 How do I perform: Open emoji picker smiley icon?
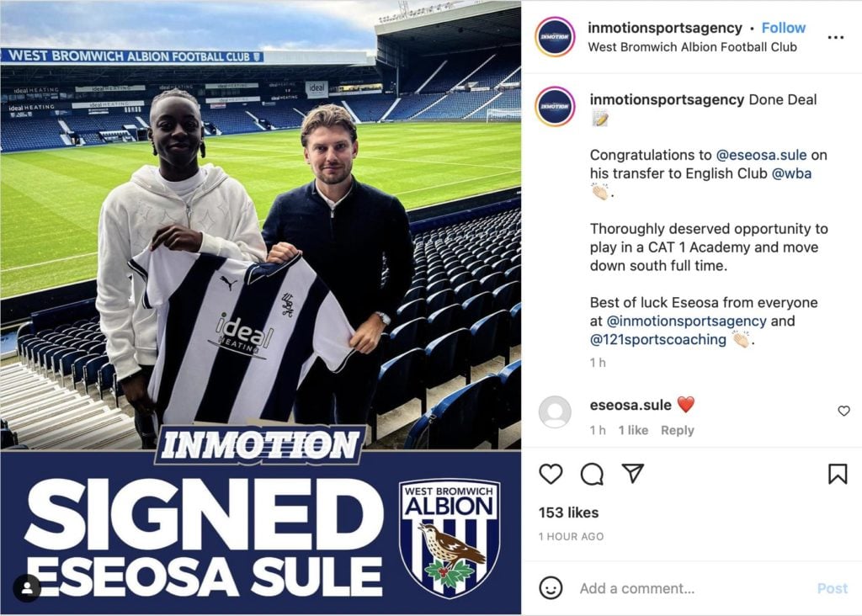(x=551, y=588)
